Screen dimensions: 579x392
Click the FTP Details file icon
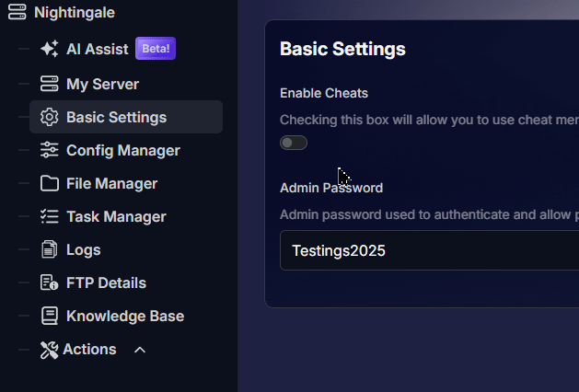pos(50,283)
